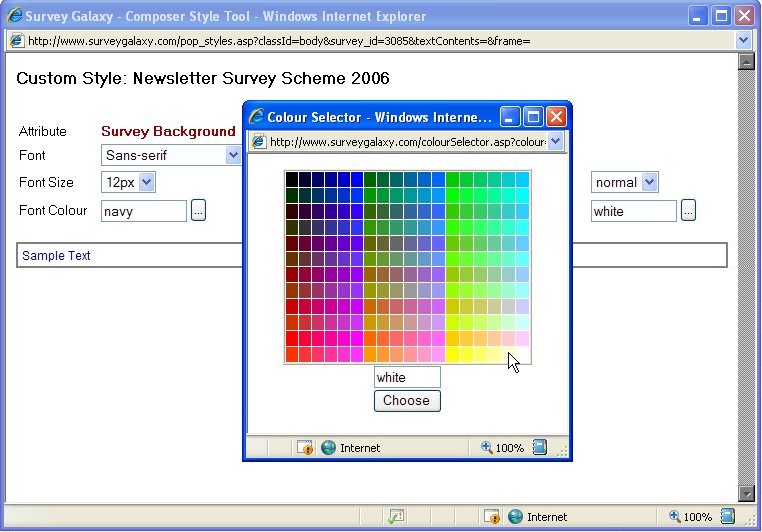The width and height of the screenshot is (762, 532).
Task: Click zoom magnifier icon in main status bar
Action: (674, 516)
